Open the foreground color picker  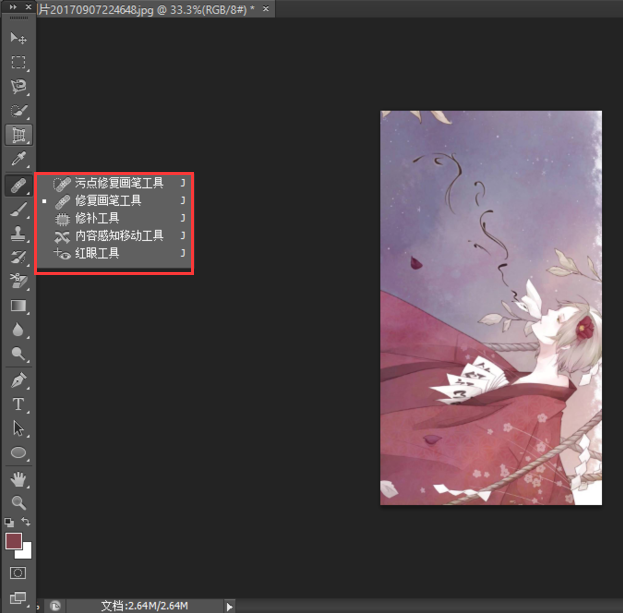click(13, 541)
